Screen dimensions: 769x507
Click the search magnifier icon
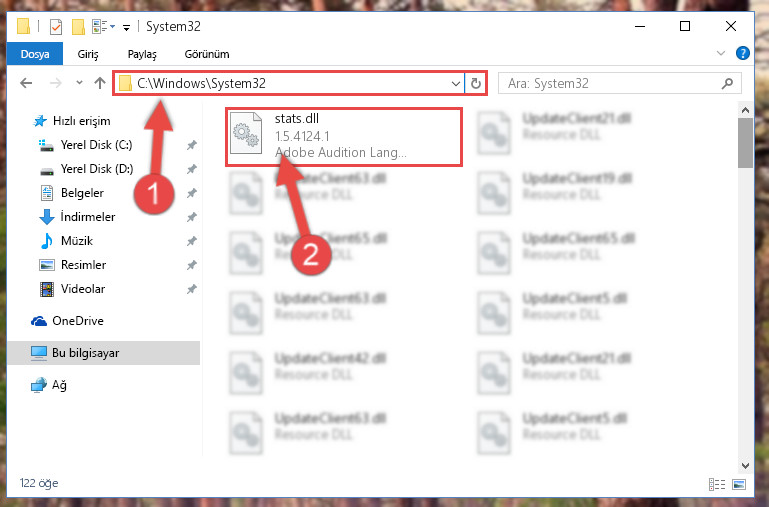(727, 83)
